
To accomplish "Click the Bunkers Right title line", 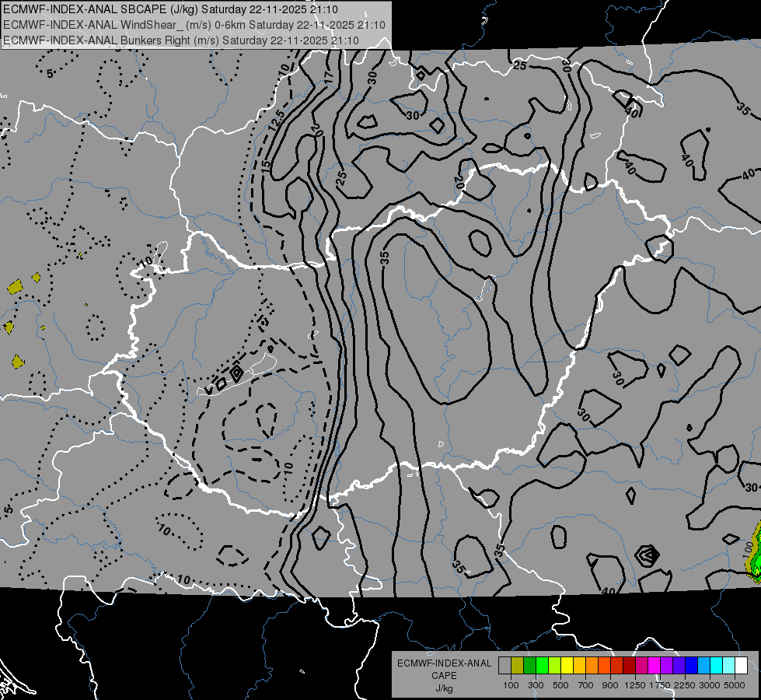I will click(x=181, y=40).
